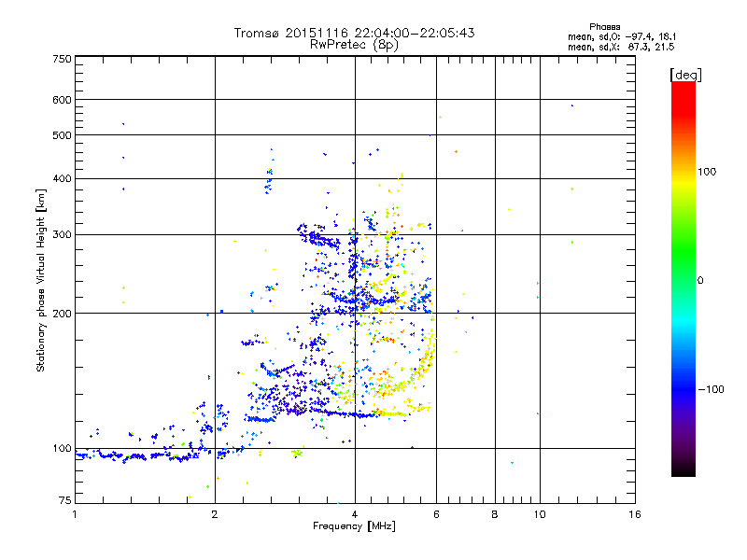Click the y-axis tick label '300'
Viewport: 747px width, 560px height.
(62, 235)
